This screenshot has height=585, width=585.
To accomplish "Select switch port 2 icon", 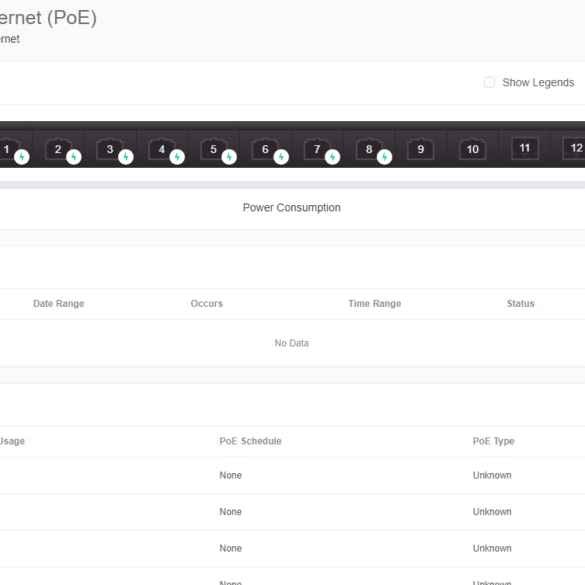I will click(x=58, y=149).
